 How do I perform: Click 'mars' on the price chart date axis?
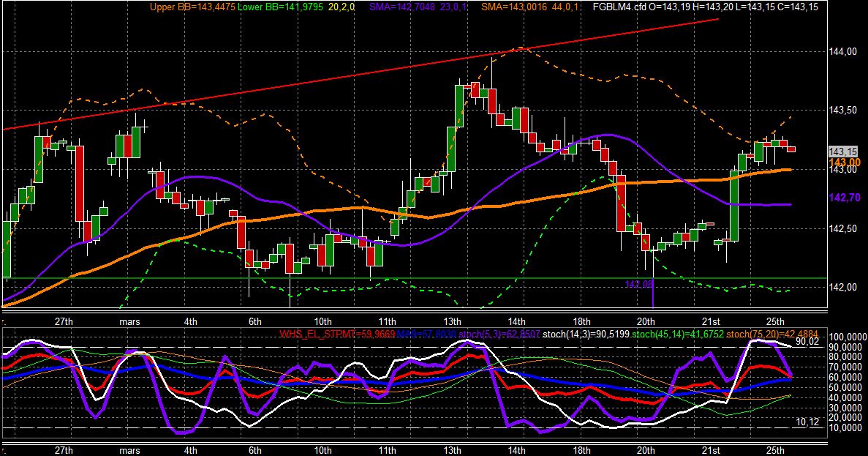point(129,321)
